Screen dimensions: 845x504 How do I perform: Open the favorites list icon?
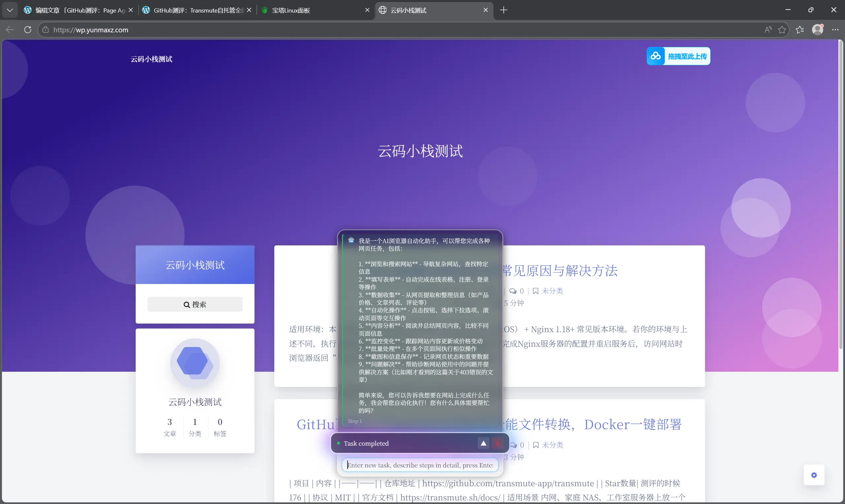point(800,30)
